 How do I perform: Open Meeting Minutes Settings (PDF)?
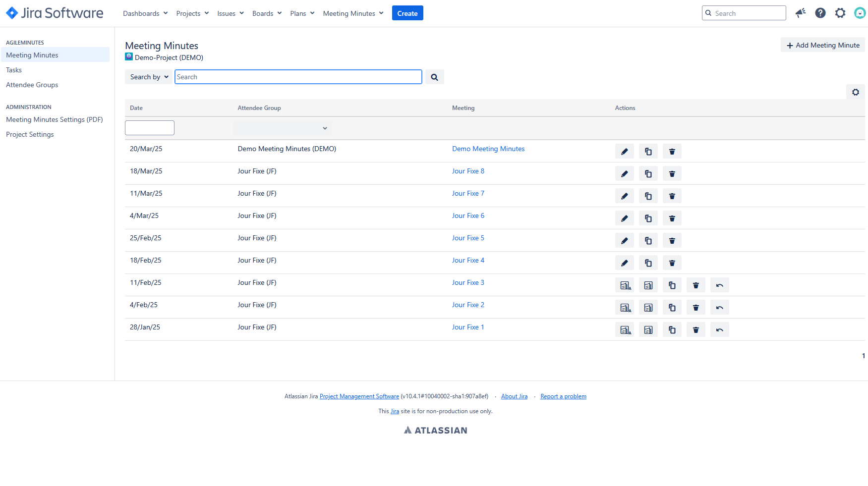55,119
